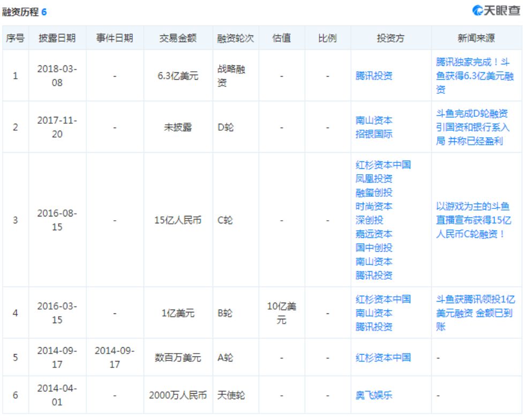The image size is (526, 420).
Task: Open news link 斗鱼获腾讯领投1亿美元融资
Action: coord(475,313)
